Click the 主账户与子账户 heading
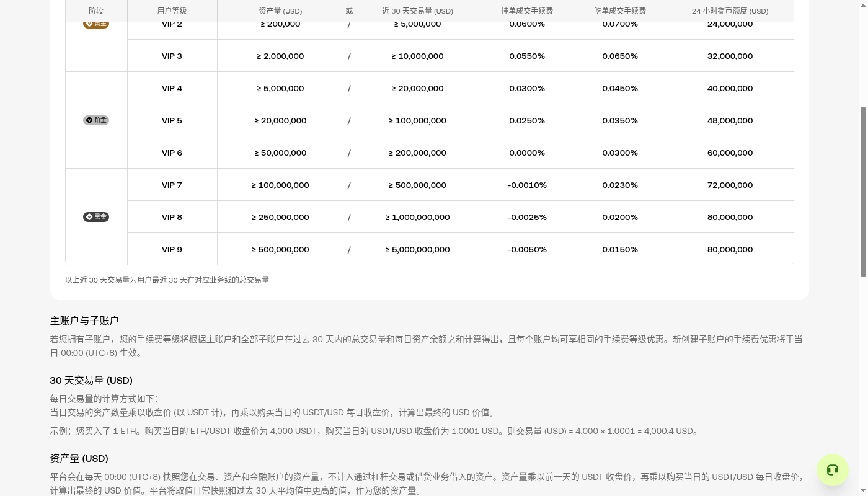This screenshot has width=868, height=496. pyautogui.click(x=84, y=321)
